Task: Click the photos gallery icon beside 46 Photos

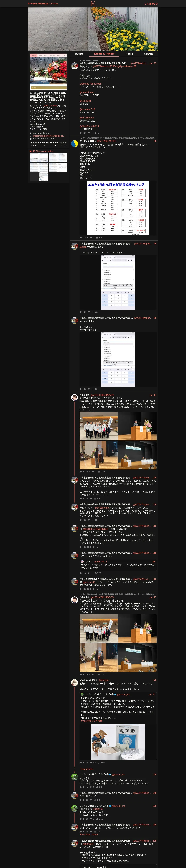Action: (x=31, y=151)
